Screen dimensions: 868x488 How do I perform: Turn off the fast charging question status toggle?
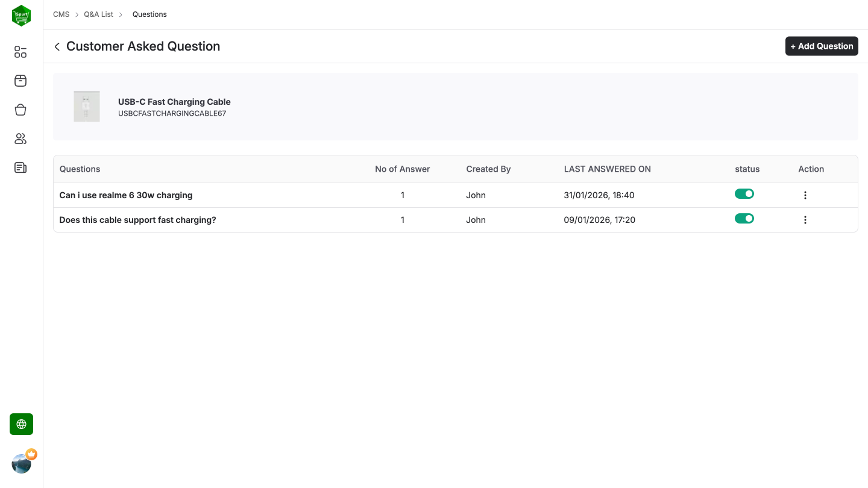click(x=744, y=218)
